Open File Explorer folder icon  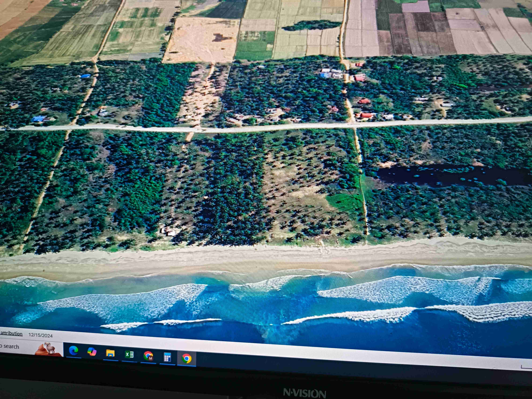tap(110, 353)
